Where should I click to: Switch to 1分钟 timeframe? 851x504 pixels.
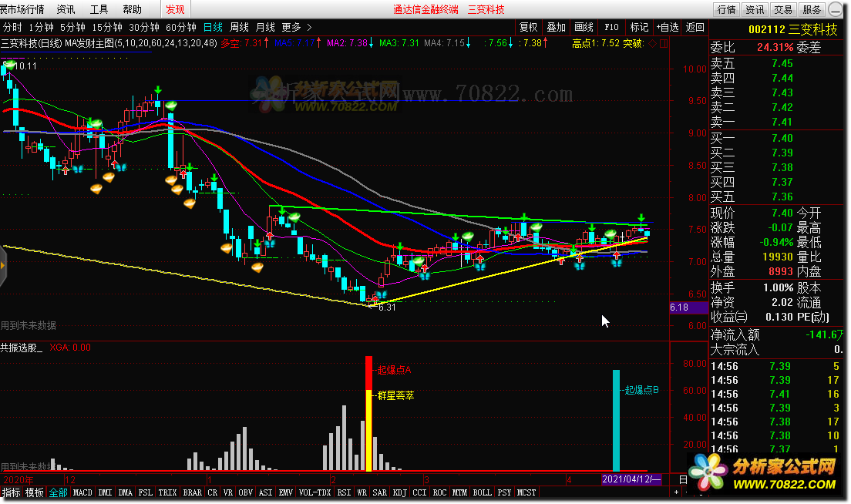42,27
